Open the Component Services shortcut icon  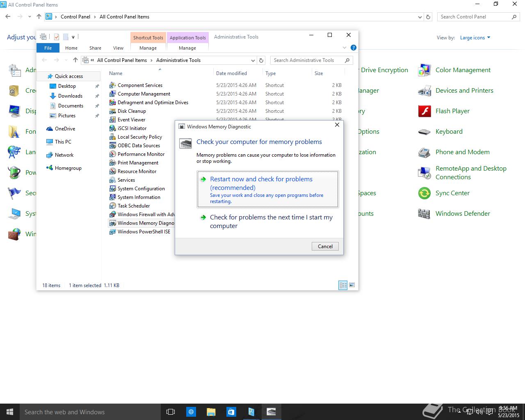pyautogui.click(x=112, y=85)
